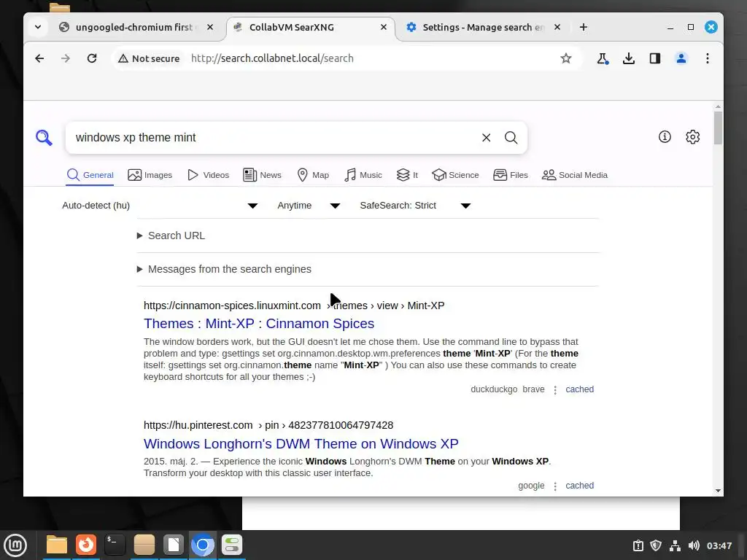The height and width of the screenshot is (560, 747).
Task: Open the cinnamon-spices.linuxmint.com URL
Action: [232, 306]
